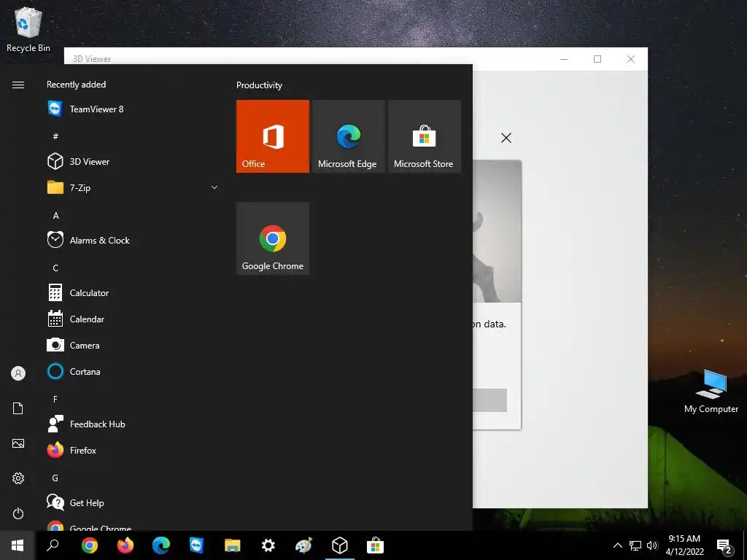This screenshot has width=747, height=560.
Task: Open Get Help app
Action: pos(131,502)
